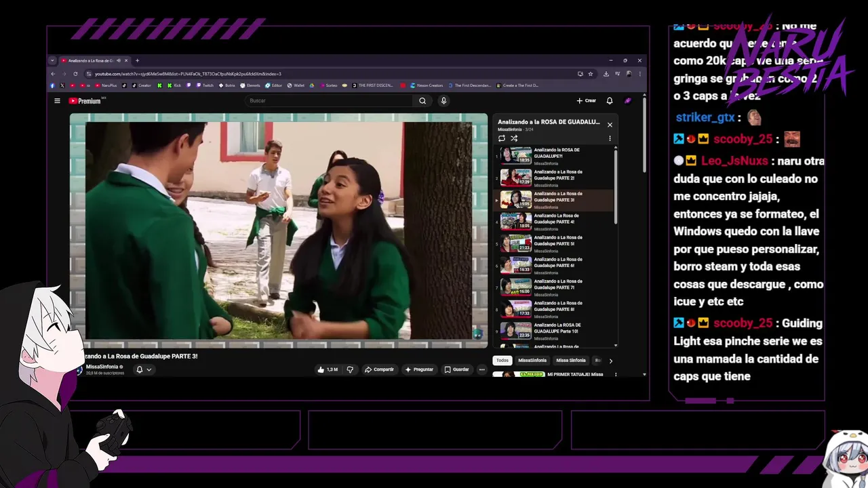The height and width of the screenshot is (488, 868).
Task: Open the Wallet bookmark
Action: point(296,85)
